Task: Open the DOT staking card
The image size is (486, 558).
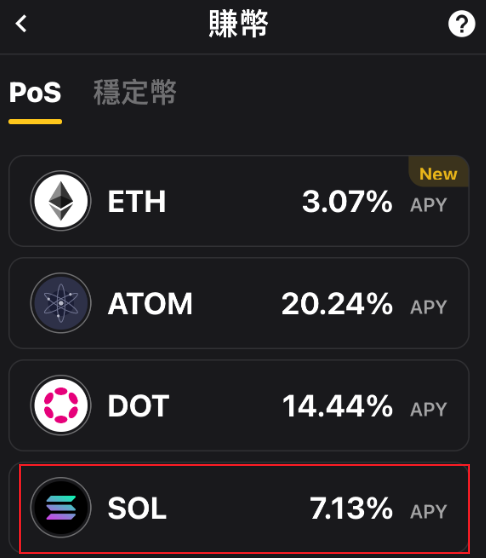Action: pyautogui.click(x=239, y=405)
